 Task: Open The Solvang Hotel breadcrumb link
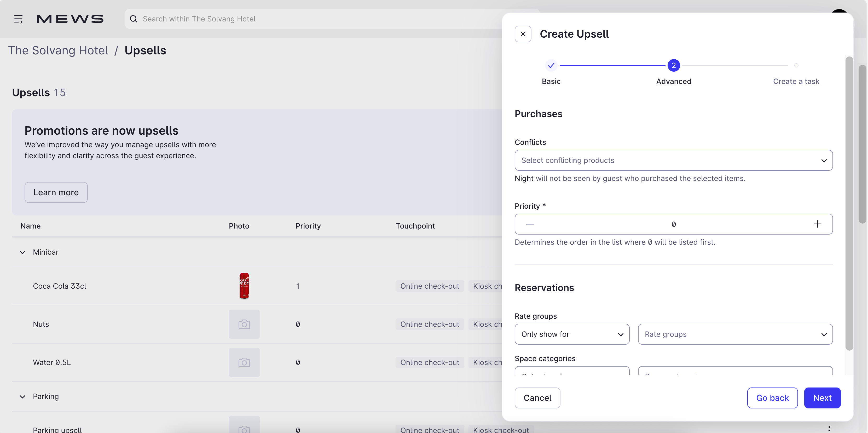58,50
